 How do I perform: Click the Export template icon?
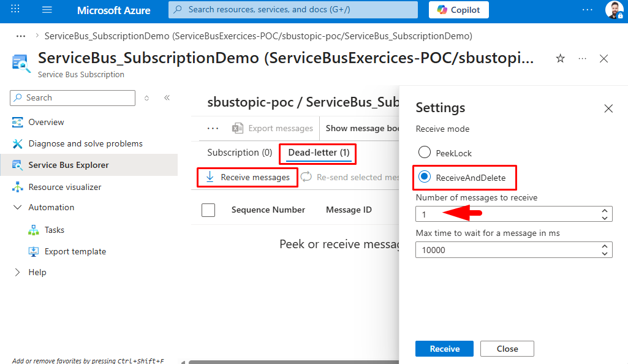(x=34, y=251)
